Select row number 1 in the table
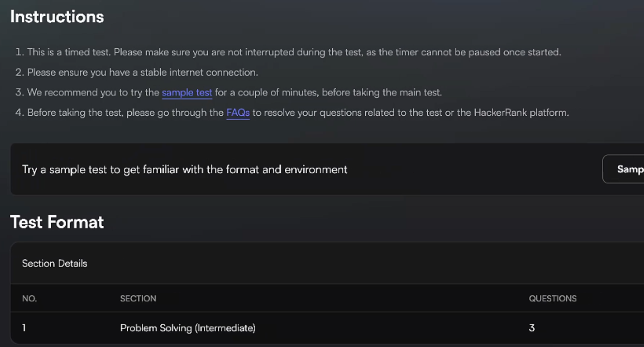Viewport: 644px width, 347px height. (x=24, y=328)
